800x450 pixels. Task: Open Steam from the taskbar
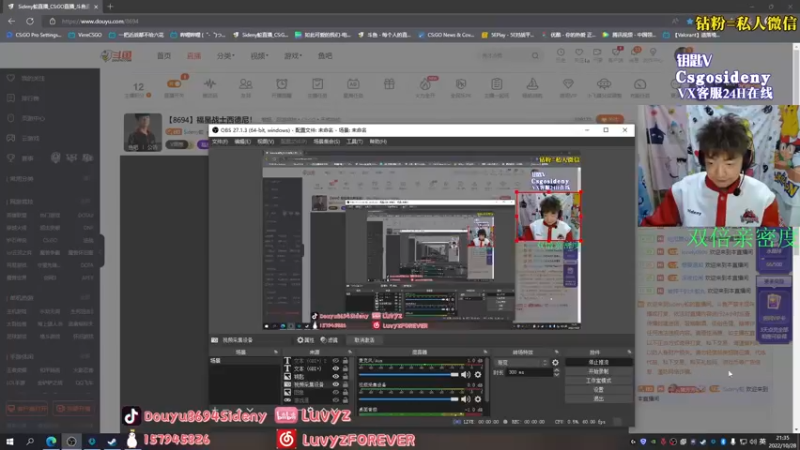(112, 441)
